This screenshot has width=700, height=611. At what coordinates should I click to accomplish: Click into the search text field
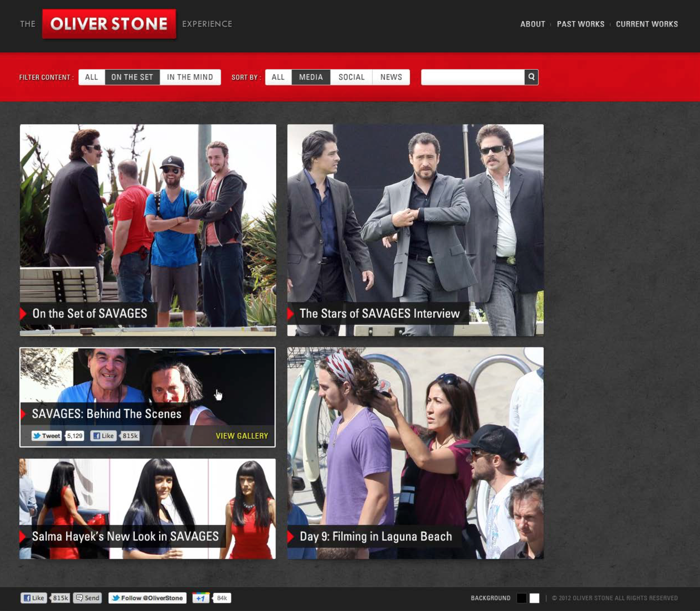pyautogui.click(x=473, y=77)
